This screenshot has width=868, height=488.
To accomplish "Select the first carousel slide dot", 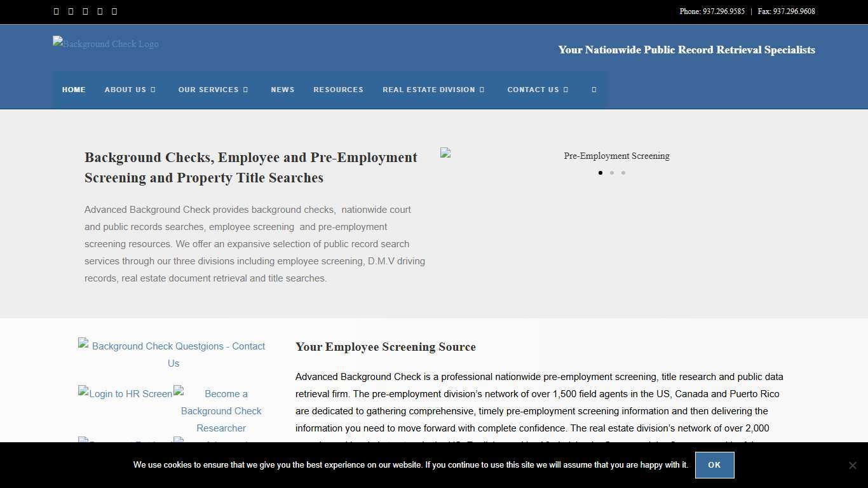I will 600,173.
